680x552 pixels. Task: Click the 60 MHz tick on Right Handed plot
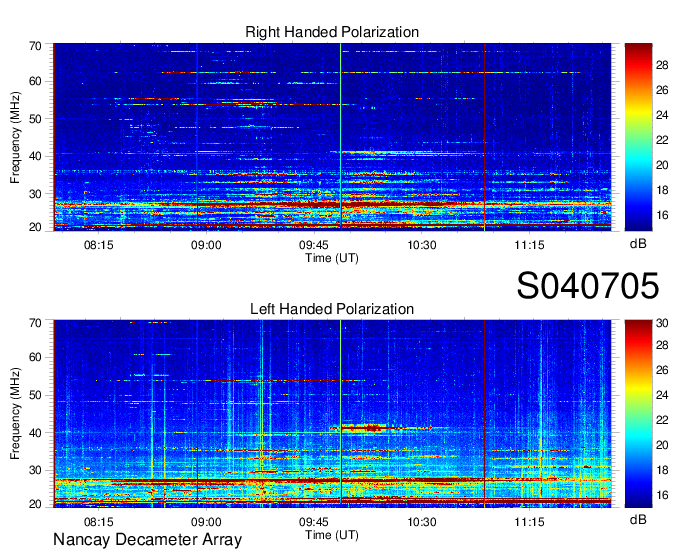click(35, 81)
